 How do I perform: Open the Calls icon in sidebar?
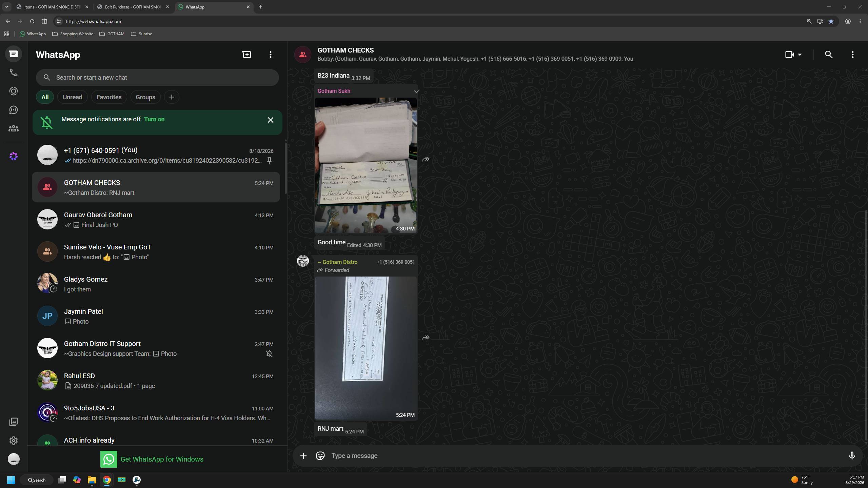(13, 73)
